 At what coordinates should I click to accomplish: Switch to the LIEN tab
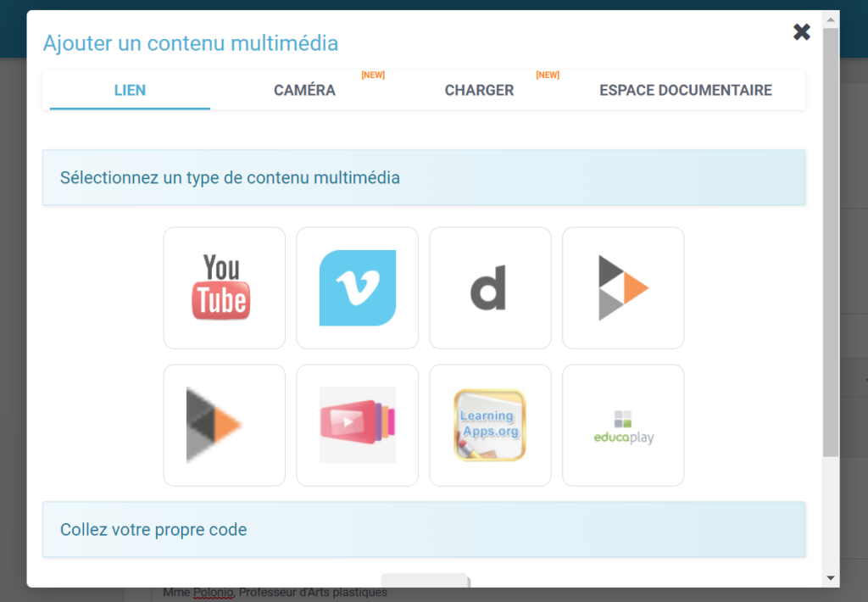[x=130, y=90]
